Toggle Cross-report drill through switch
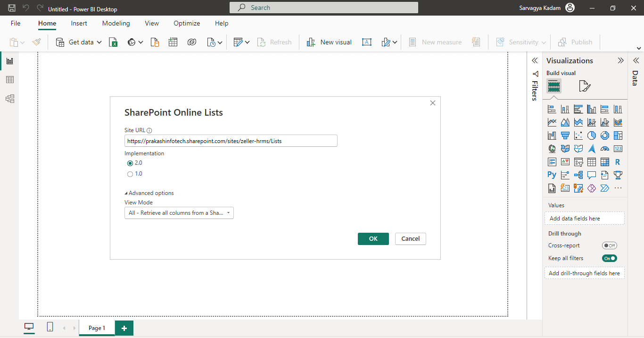Screen dimensions: 644x338 point(609,245)
